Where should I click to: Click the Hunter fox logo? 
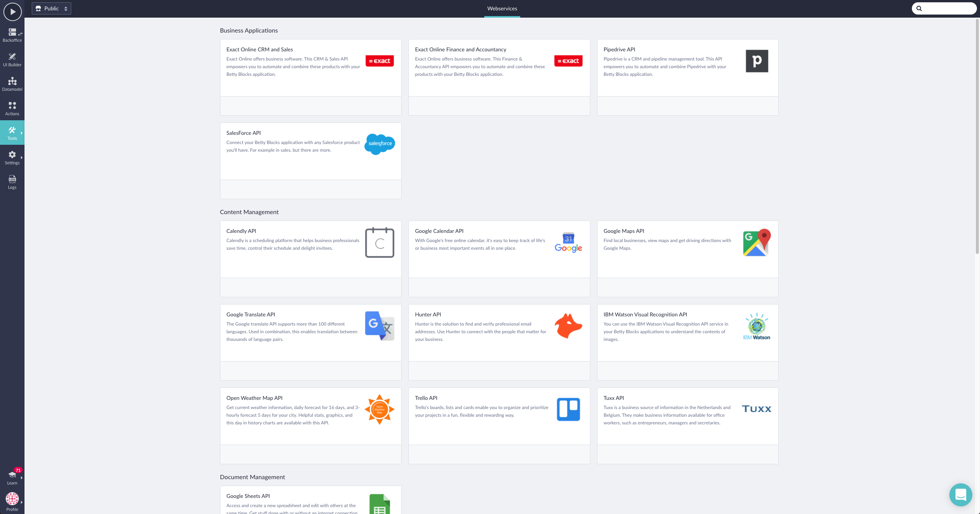[x=568, y=326]
